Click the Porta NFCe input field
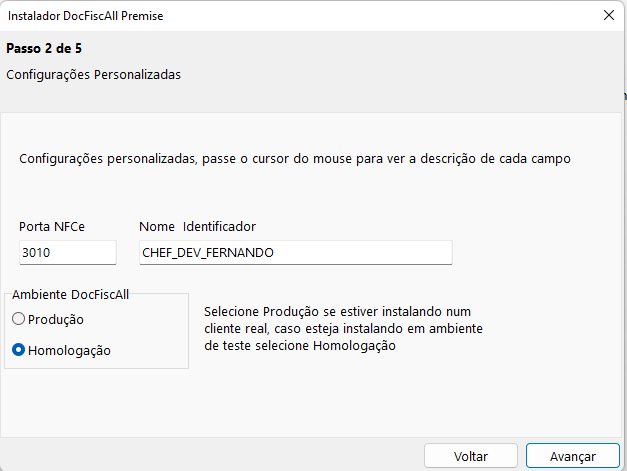Screen dimensions: 627x471 click(68, 253)
